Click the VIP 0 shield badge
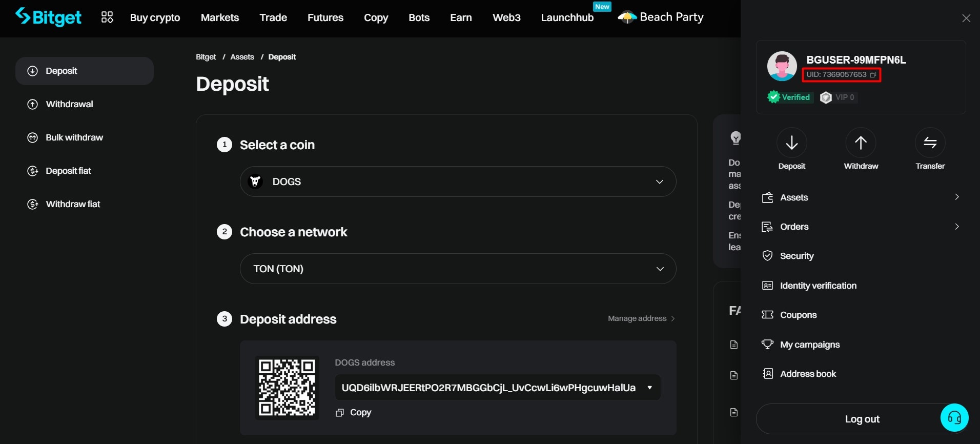Viewport: 980px width, 444px height. click(838, 97)
